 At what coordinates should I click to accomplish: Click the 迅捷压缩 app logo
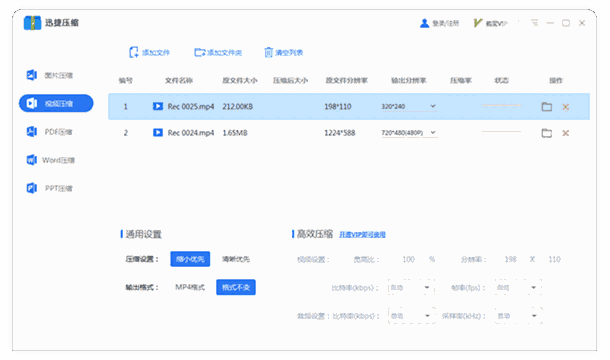pos(32,23)
